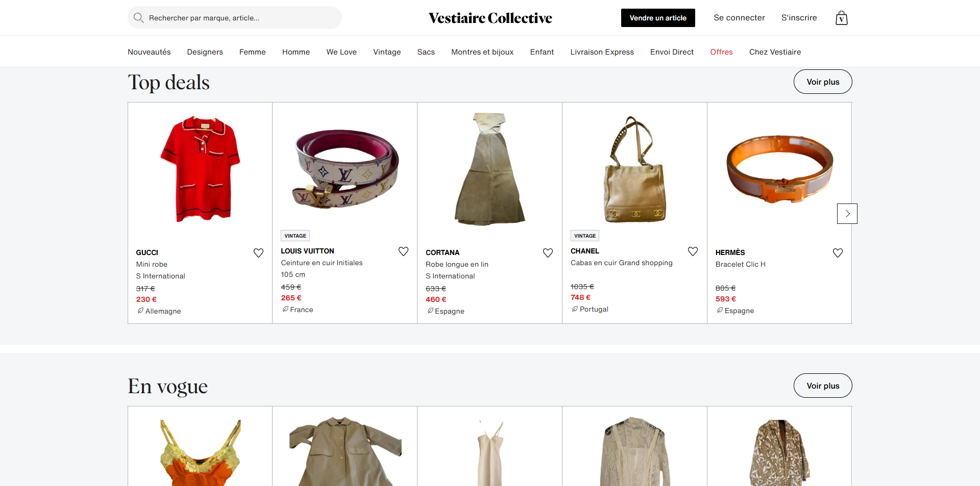Open Enfant menu

[542, 52]
